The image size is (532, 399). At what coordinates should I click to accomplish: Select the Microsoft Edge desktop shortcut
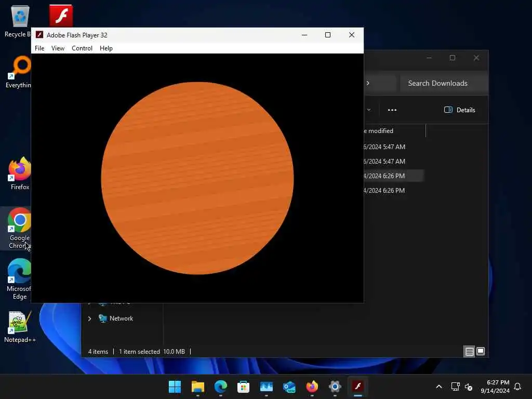19,279
